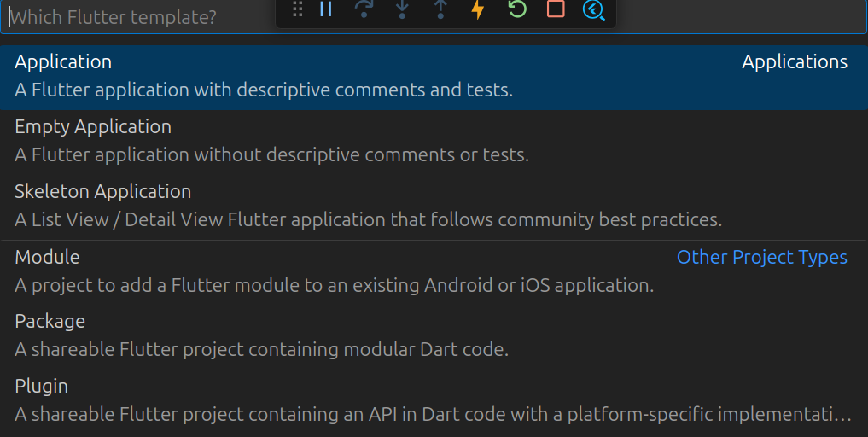Trigger Flutter Hot Reload lightning icon
This screenshot has height=437, width=868.
[x=478, y=9]
